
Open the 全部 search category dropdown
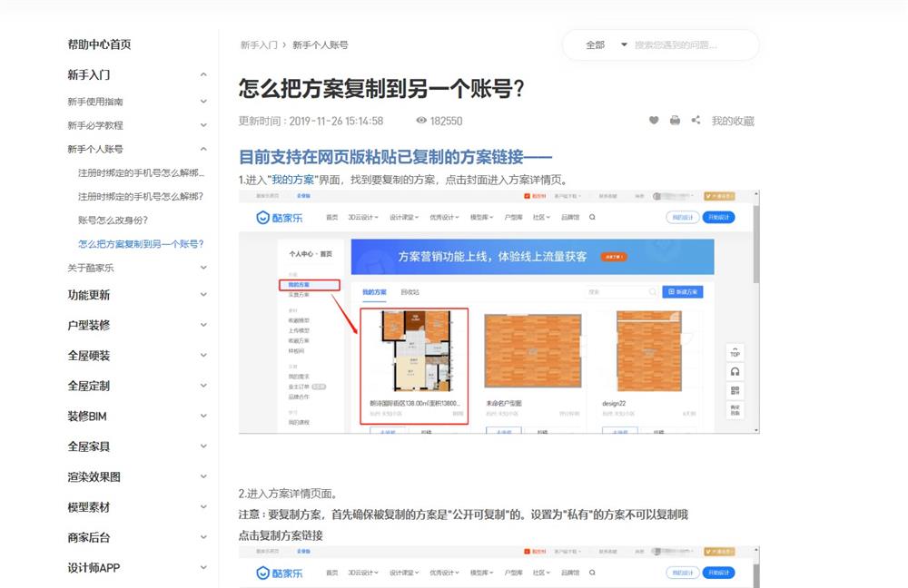pyautogui.click(x=606, y=44)
